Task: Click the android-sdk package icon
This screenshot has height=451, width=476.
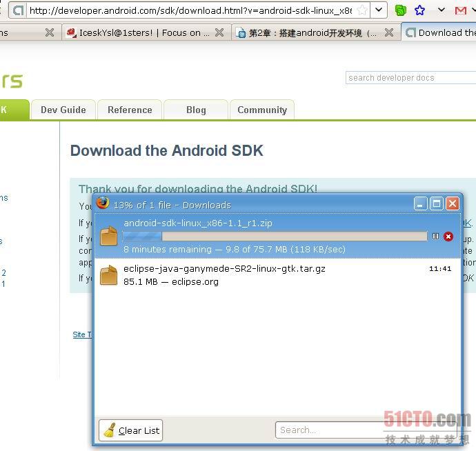Action: pyautogui.click(x=108, y=236)
